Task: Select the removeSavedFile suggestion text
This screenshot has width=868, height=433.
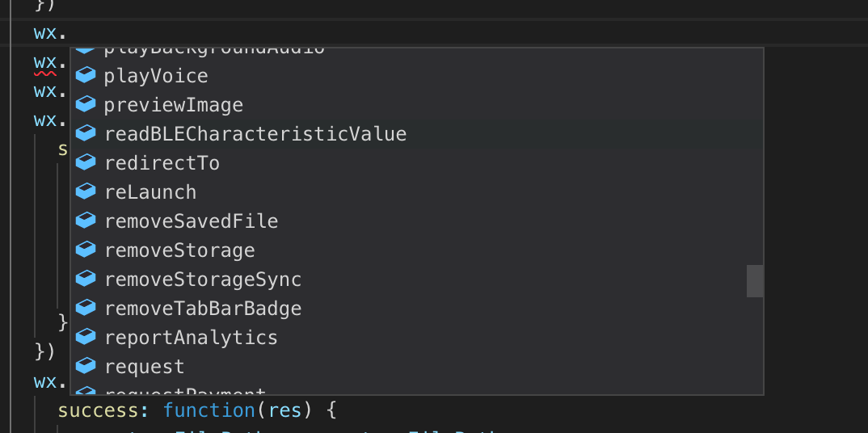Action: [191, 221]
